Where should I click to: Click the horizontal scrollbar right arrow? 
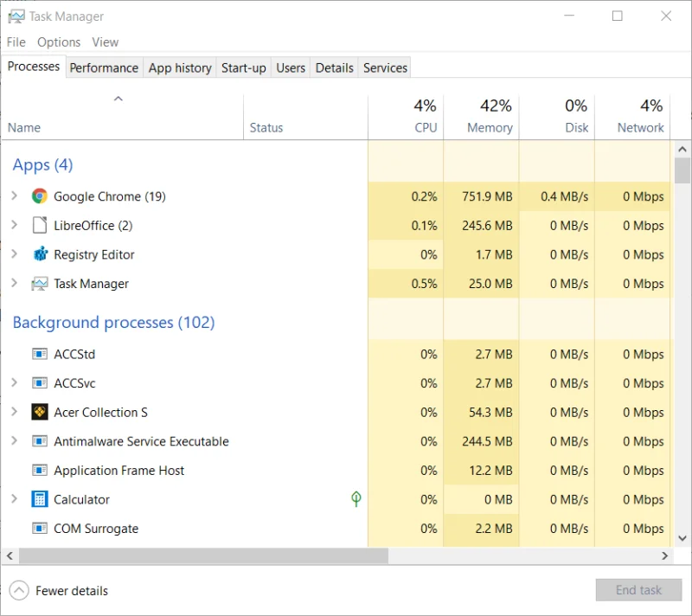pyautogui.click(x=664, y=556)
